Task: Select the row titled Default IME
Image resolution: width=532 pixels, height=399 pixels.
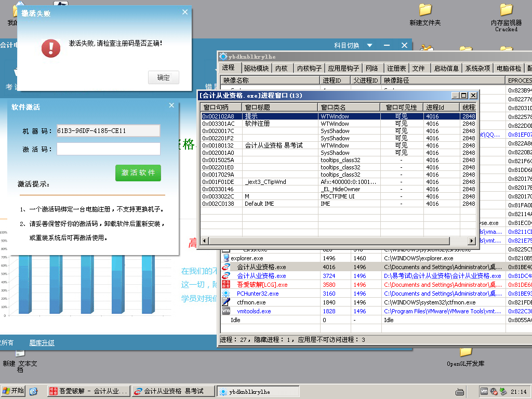Action: [x=338, y=204]
